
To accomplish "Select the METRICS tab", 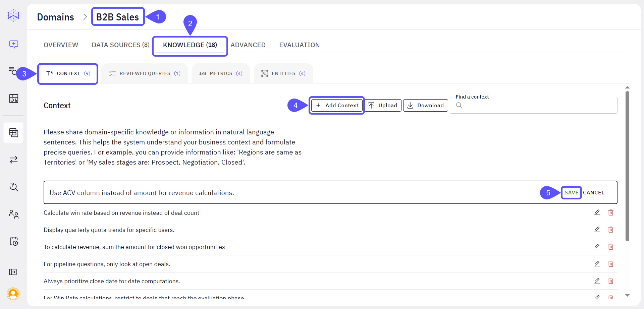I will point(221,73).
